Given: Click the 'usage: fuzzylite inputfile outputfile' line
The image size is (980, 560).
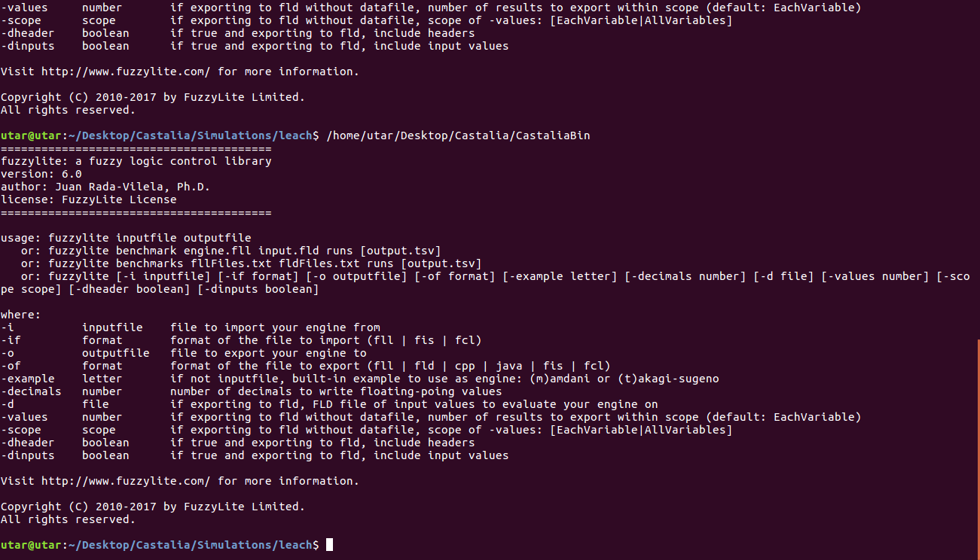Looking at the screenshot, I should coord(126,238).
